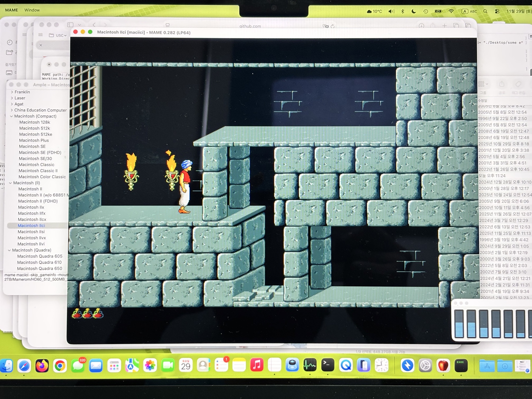This screenshot has width=532, height=399.
Task: Collapse the Macintosh (Compact) group
Action: [11, 116]
